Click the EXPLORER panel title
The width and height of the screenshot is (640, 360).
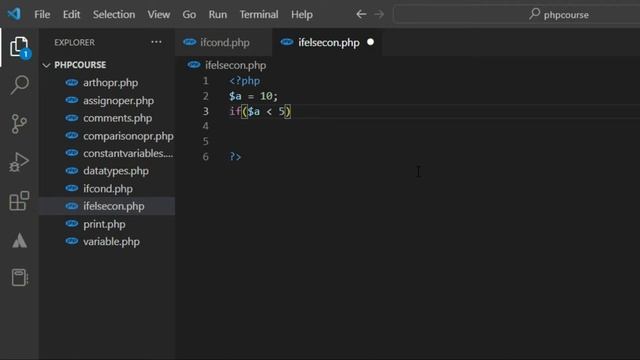74,42
